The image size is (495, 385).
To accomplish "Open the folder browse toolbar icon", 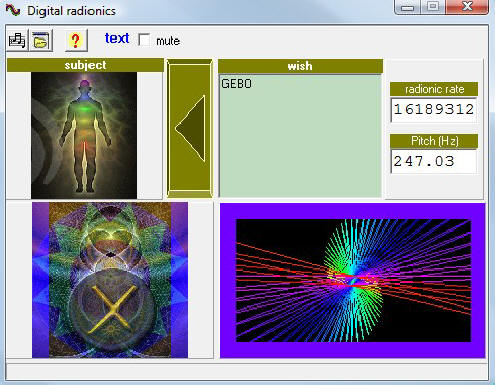I will pyautogui.click(x=41, y=40).
